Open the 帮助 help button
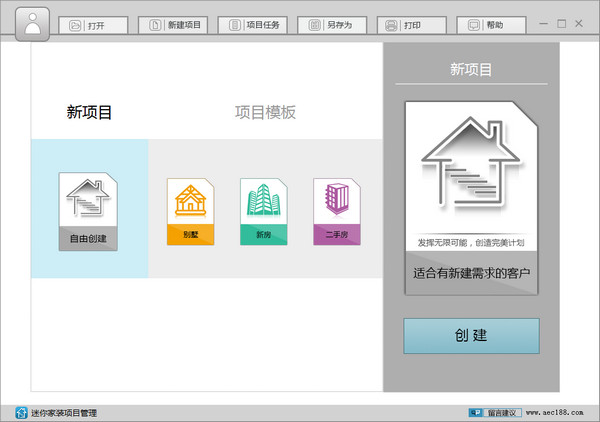 click(491, 25)
